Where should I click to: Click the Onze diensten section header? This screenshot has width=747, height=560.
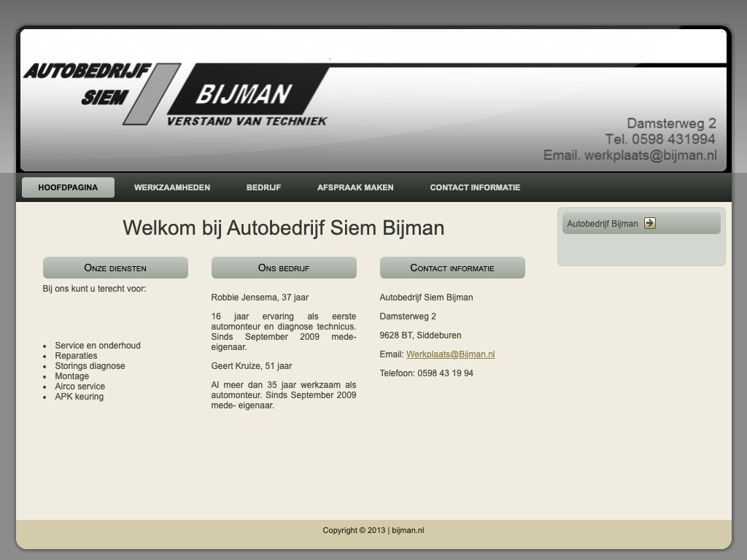pyautogui.click(x=115, y=268)
